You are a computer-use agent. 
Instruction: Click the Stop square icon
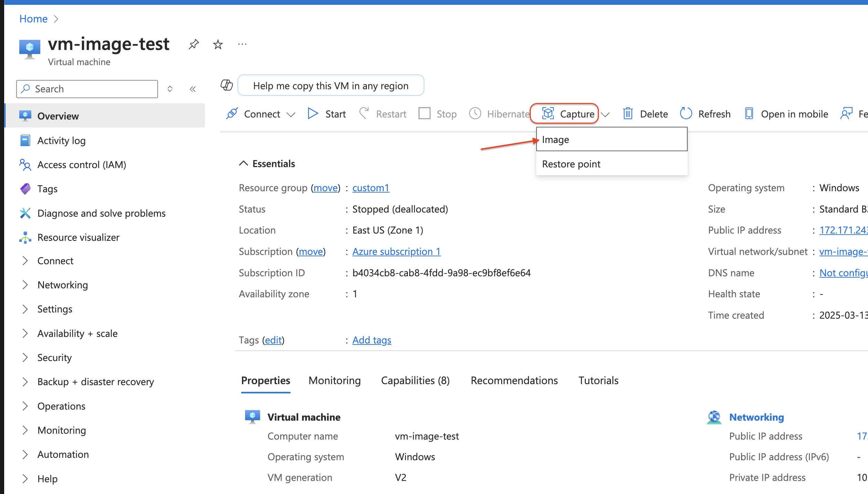(424, 113)
